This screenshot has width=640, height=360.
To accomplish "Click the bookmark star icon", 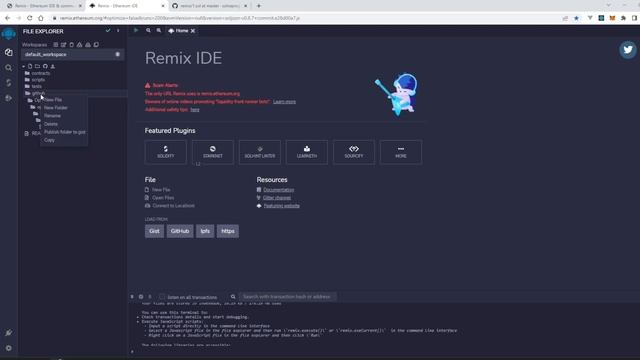I will [x=576, y=18].
